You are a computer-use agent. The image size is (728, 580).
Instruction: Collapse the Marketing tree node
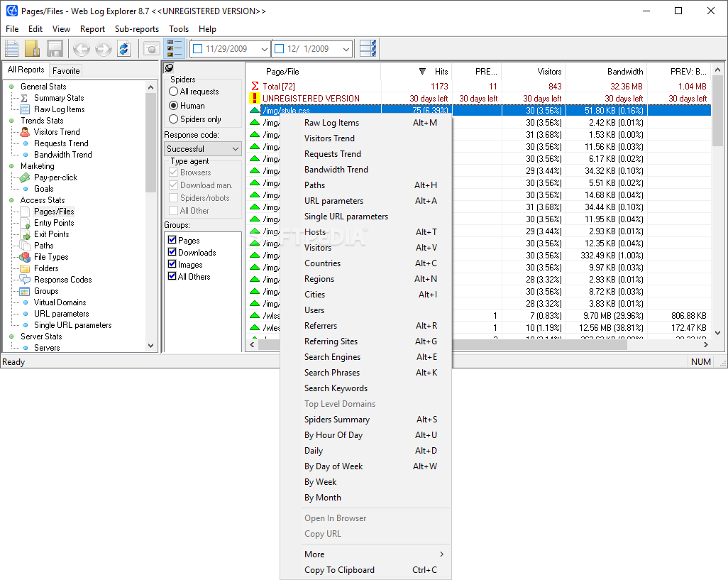tap(11, 166)
